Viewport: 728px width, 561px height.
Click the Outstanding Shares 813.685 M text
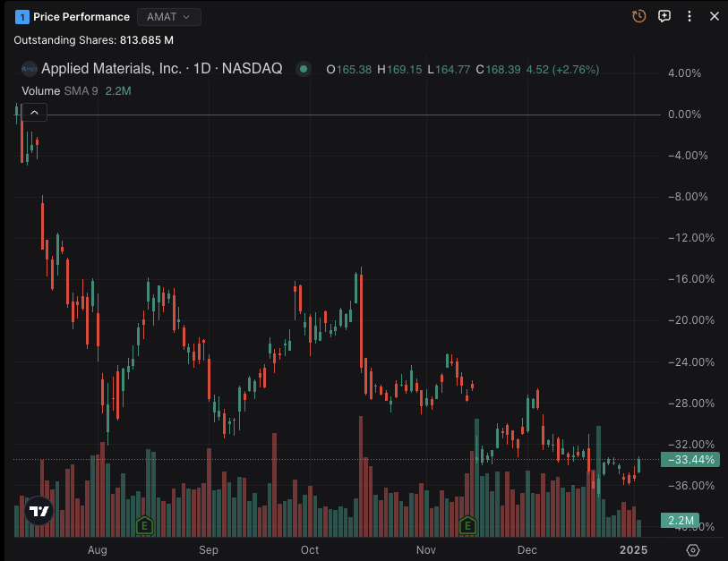coord(94,40)
